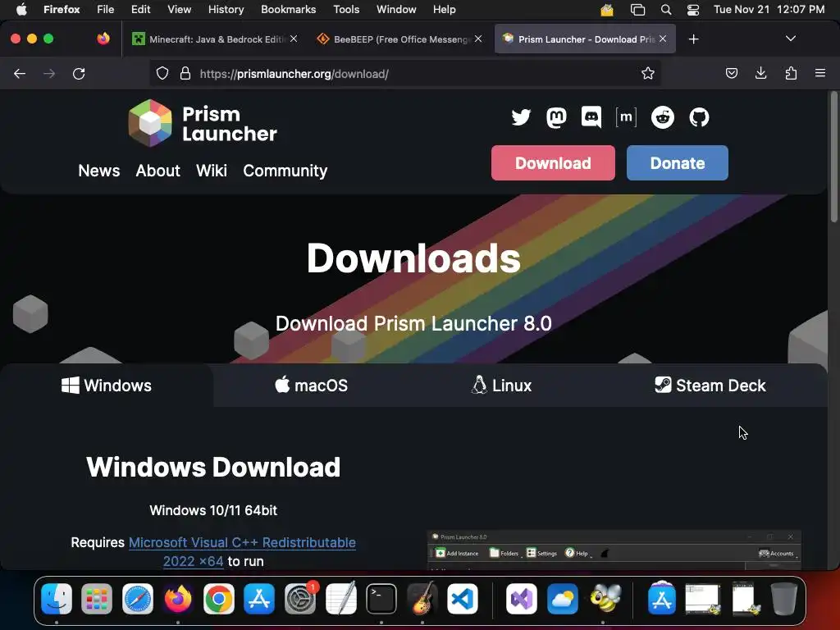840x630 pixels.
Task: Open the Mastodon social icon
Action: [x=556, y=116]
